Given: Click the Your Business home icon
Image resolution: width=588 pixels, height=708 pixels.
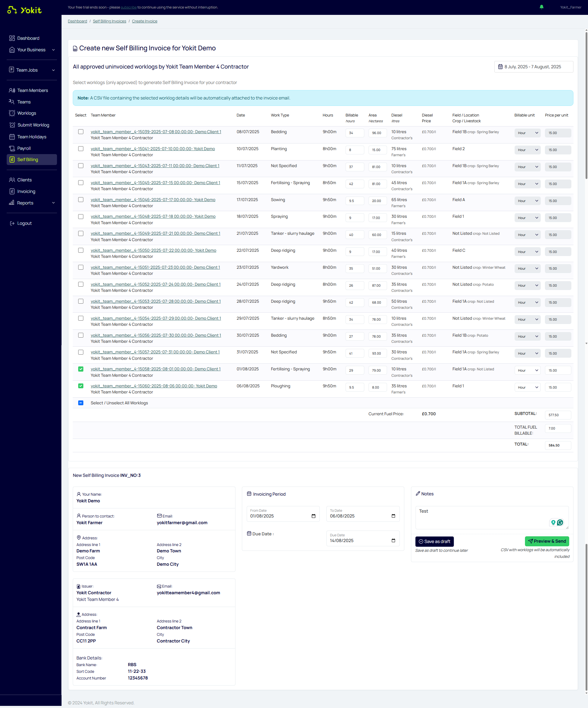Looking at the screenshot, I should [12, 50].
